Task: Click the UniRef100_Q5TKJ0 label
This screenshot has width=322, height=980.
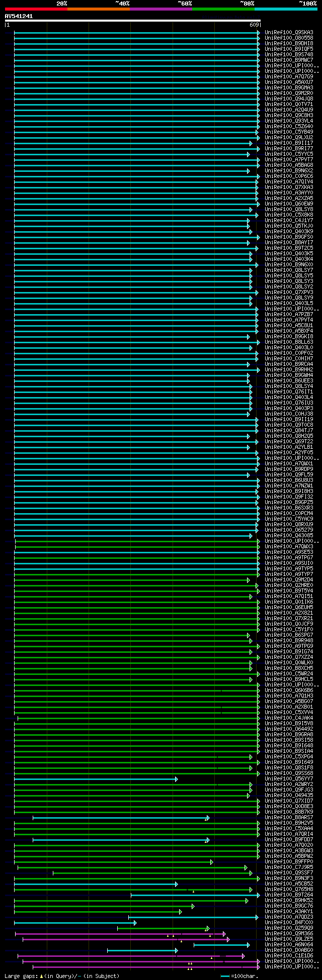Action: 289,226
